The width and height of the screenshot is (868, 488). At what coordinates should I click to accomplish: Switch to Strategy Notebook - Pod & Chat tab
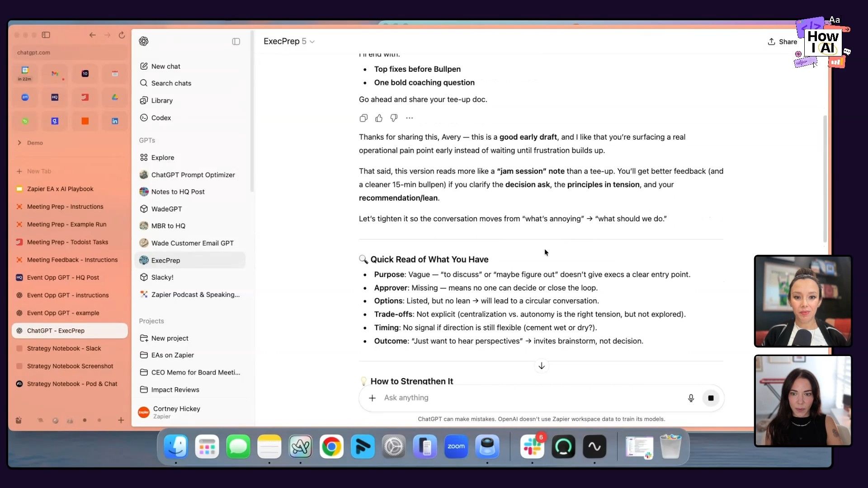pos(70,384)
